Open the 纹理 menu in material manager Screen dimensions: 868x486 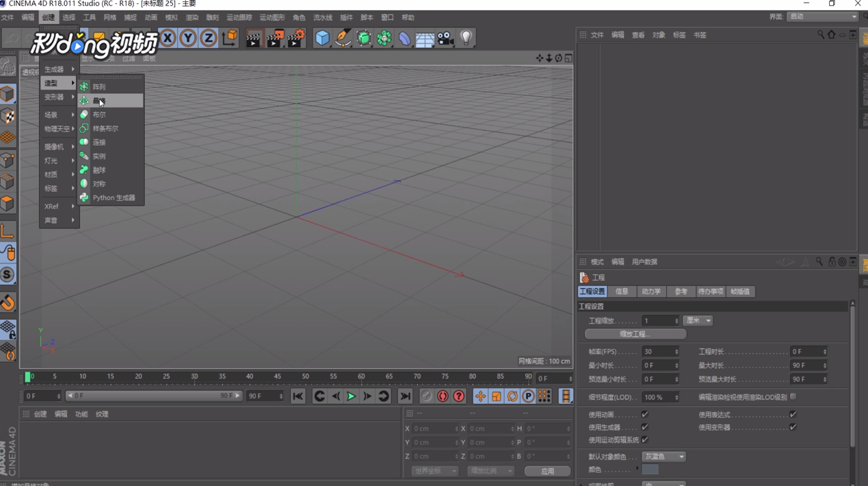point(102,414)
